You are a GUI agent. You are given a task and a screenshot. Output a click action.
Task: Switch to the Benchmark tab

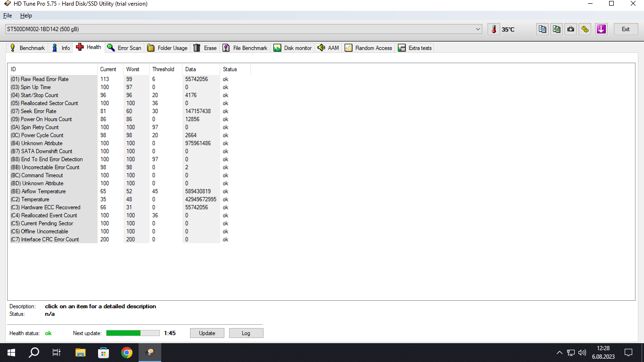click(27, 48)
